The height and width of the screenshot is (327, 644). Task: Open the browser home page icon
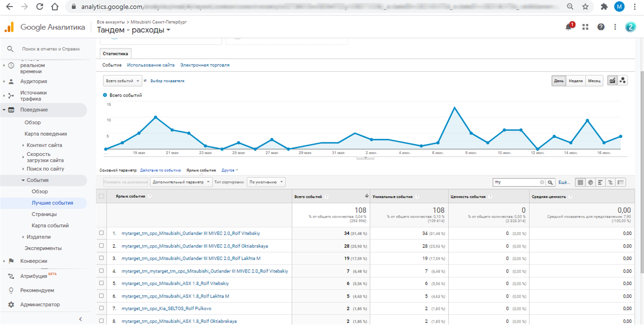(x=55, y=7)
